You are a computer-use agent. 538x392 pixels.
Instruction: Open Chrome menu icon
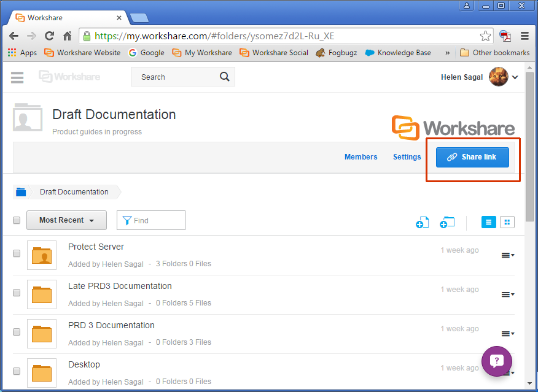(524, 36)
